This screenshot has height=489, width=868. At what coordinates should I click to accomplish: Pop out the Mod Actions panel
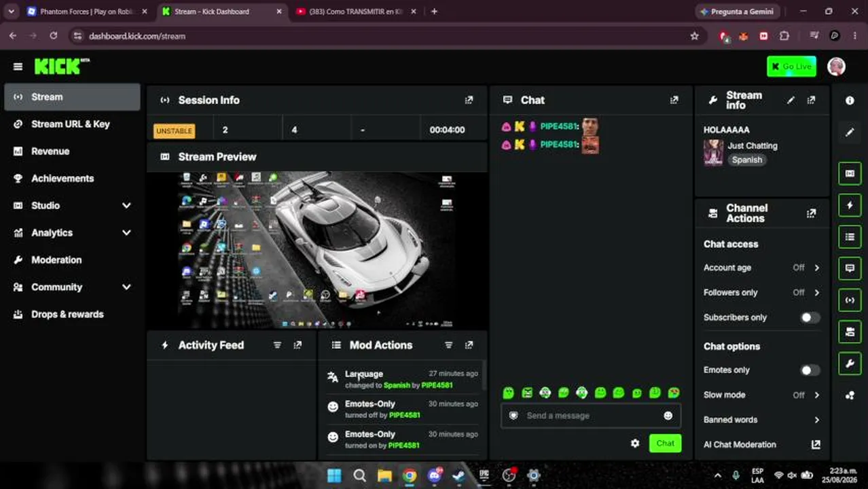[x=469, y=345]
